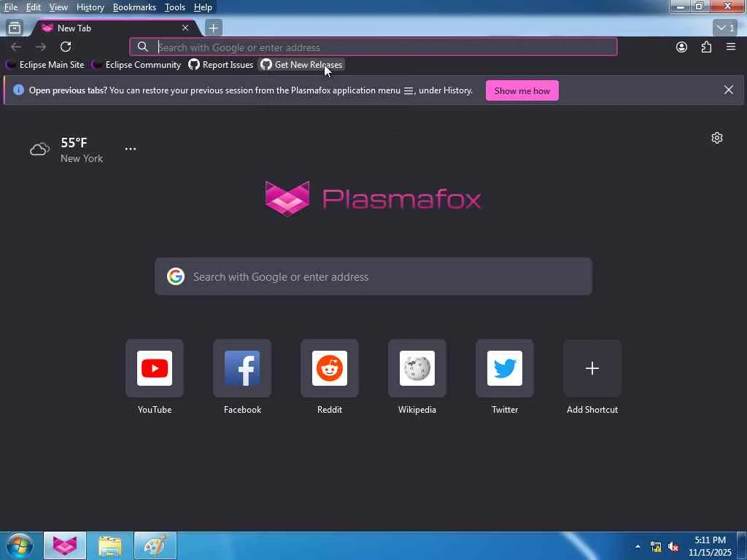Open Report Issues bookmark
747x560 pixels.
[x=220, y=65]
